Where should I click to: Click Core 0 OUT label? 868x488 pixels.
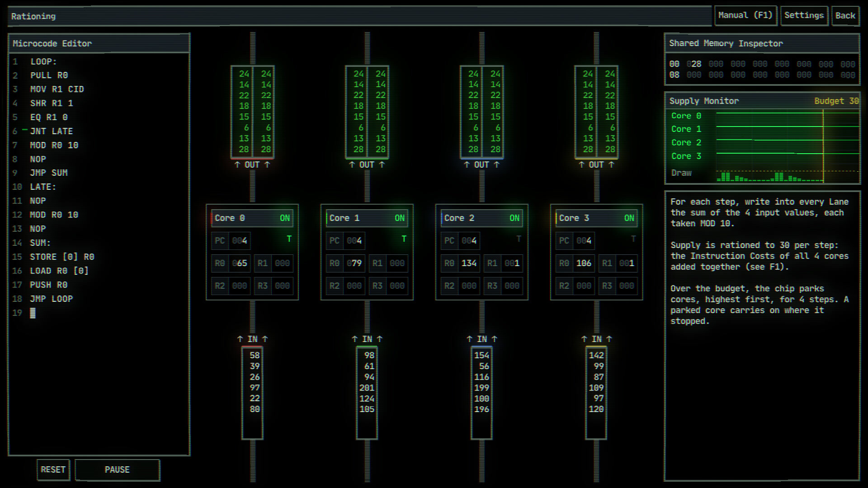[x=252, y=165]
